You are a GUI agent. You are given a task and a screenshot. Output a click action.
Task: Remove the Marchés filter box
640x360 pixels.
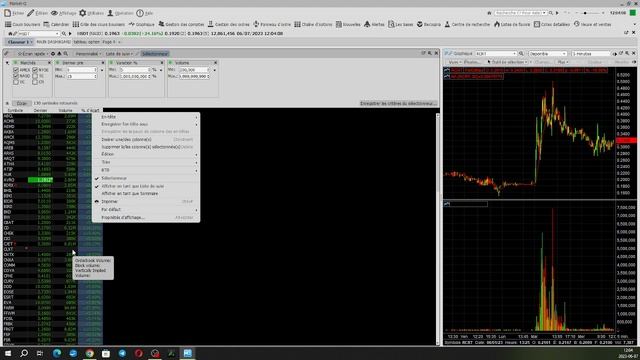pos(49,63)
